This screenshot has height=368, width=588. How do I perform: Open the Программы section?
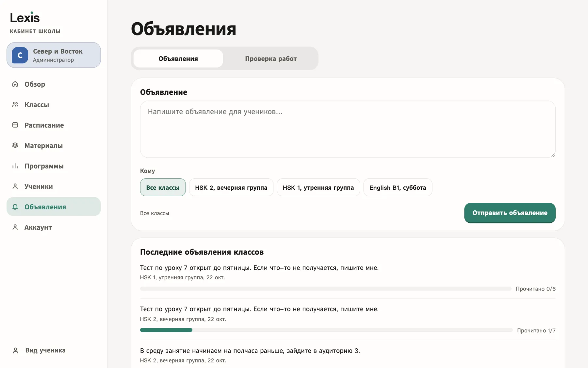[54, 166]
